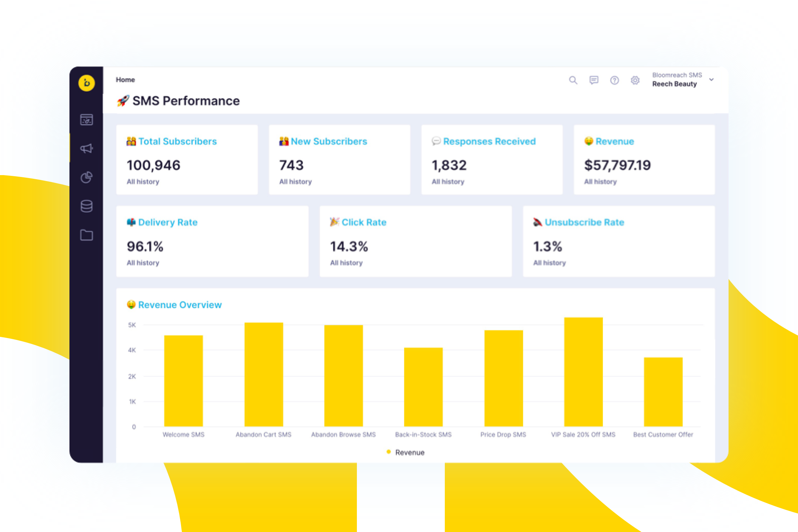Click the Revenue Overview chart title

[180, 305]
